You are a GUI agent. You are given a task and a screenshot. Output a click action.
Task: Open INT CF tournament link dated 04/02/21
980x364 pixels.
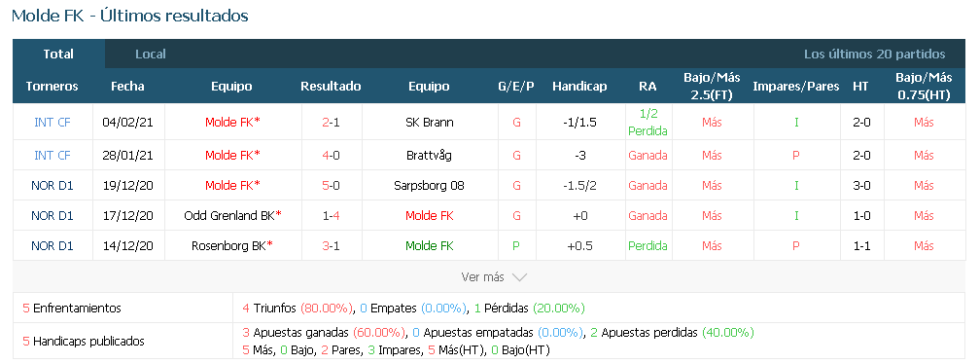tap(52, 123)
